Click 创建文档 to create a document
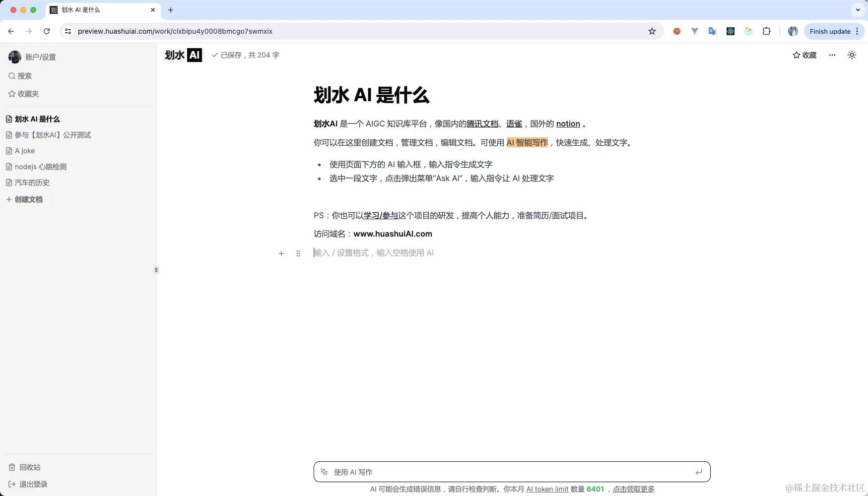Screen dimensions: 868x496 point(24,199)
